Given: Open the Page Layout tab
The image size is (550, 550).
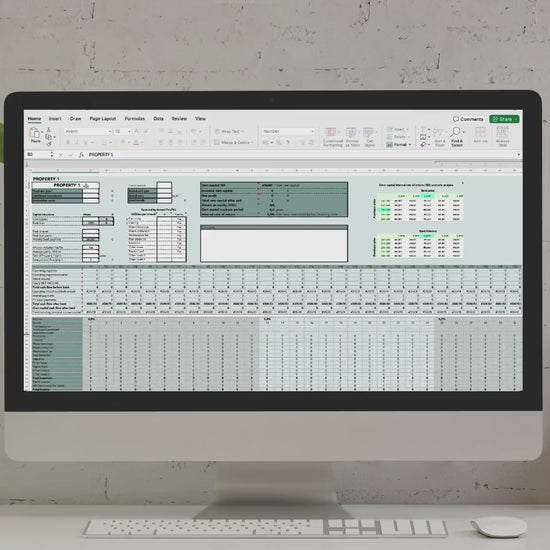Looking at the screenshot, I should pyautogui.click(x=102, y=119).
